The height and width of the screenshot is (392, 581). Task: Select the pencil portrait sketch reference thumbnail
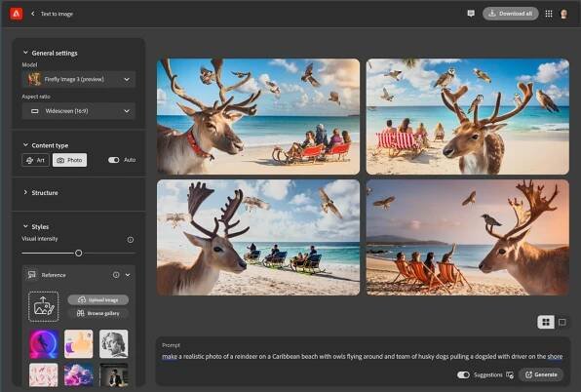tap(114, 344)
